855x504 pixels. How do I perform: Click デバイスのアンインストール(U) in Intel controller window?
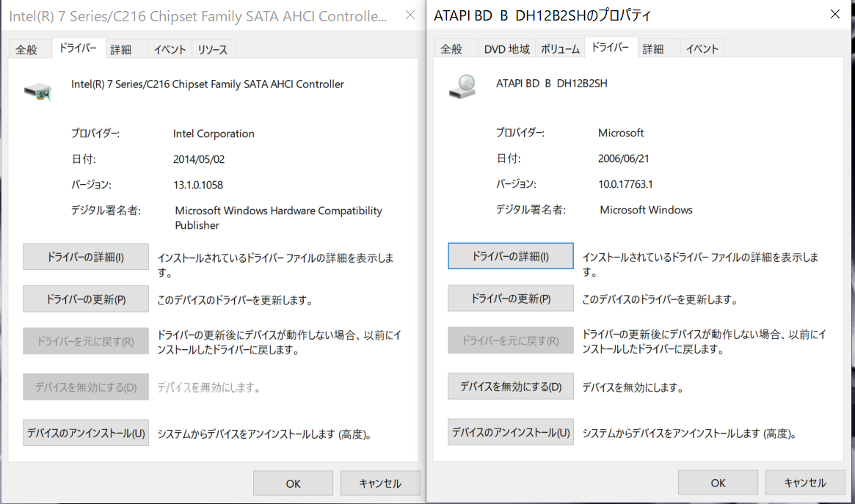86,433
